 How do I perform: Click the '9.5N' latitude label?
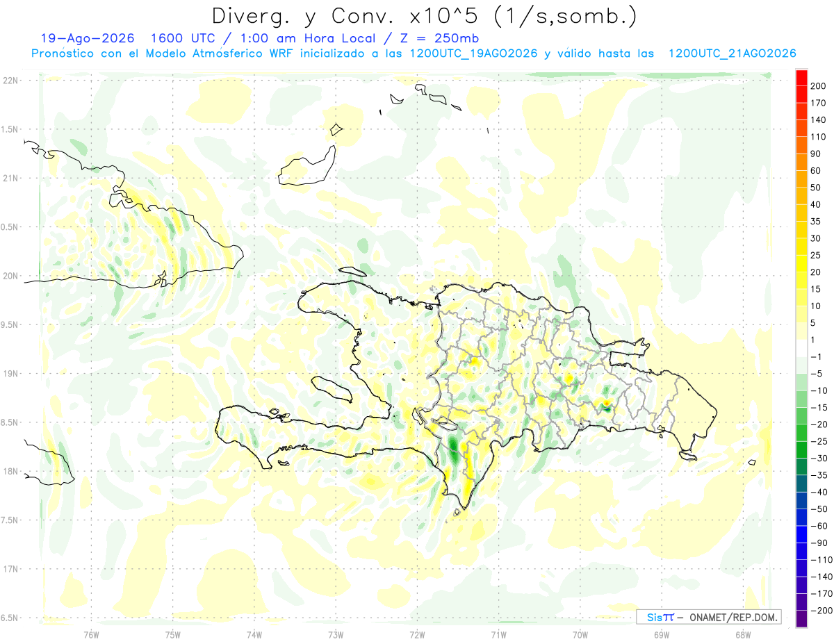(10, 324)
